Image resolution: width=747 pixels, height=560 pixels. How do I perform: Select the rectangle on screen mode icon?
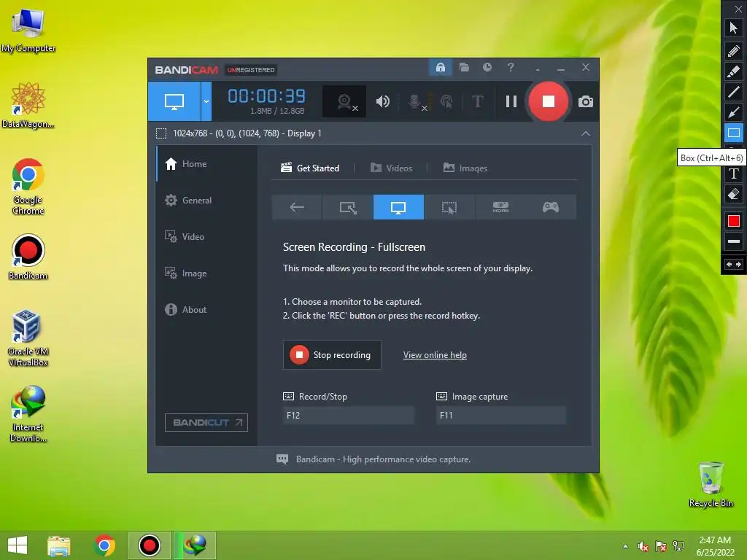tap(348, 207)
